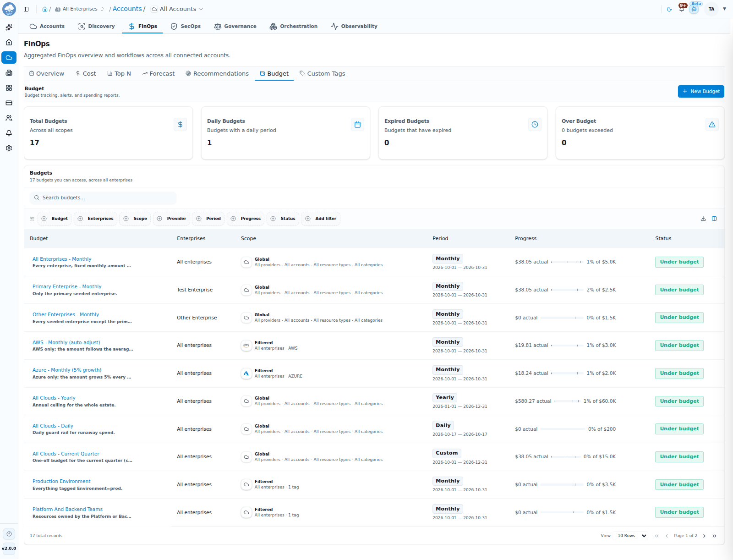Screen dimensions: 733x560
Task: Open AWS - Monthly (auto-adjust) budget
Action: point(66,343)
